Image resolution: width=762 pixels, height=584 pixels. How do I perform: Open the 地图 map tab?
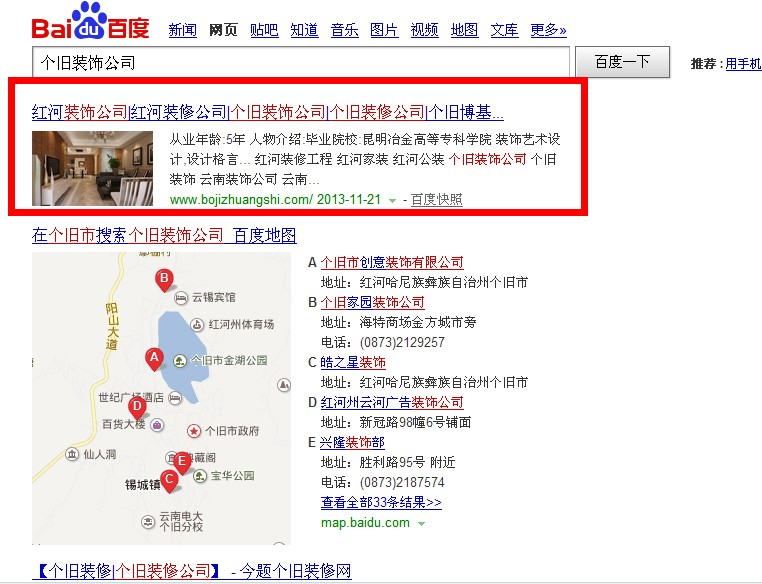point(464,30)
